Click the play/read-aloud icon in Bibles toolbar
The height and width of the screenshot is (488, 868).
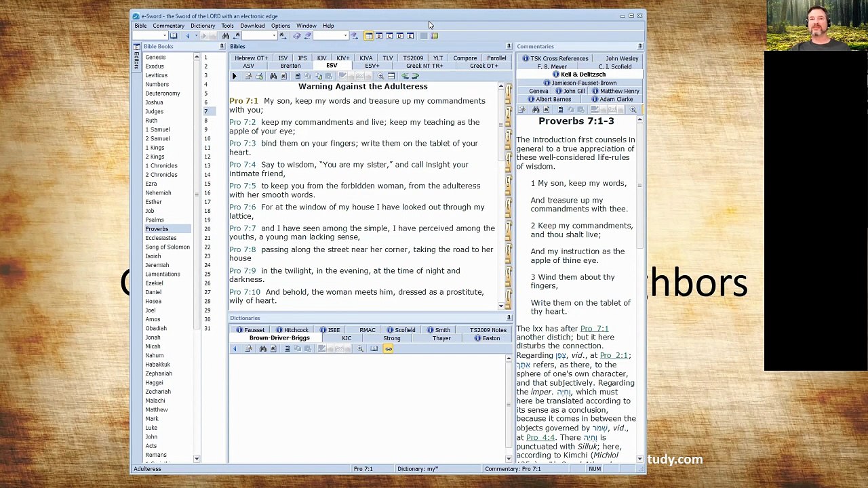[235, 76]
